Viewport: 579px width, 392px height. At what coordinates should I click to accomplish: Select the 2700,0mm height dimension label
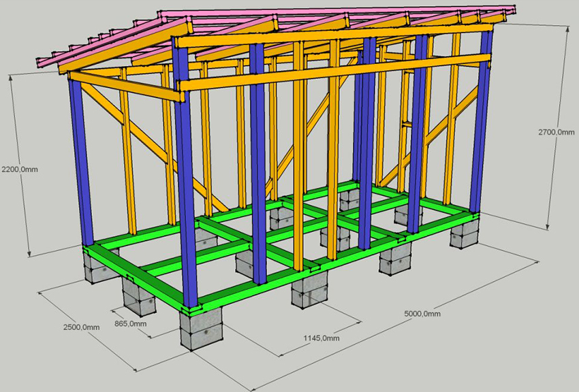[x=552, y=135]
